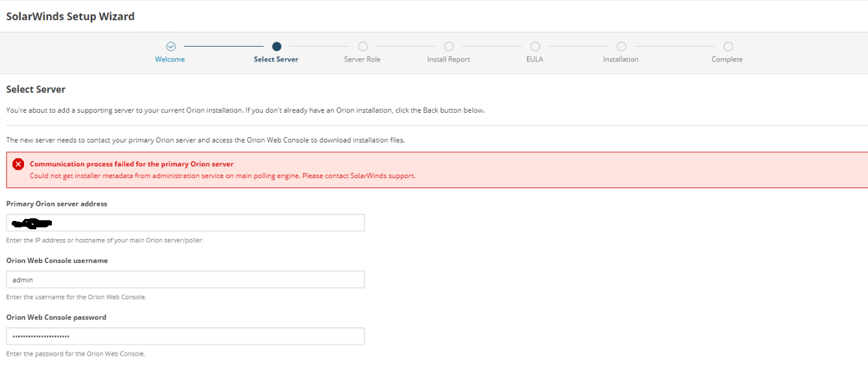Click 'Communication process failed' error title
The height and width of the screenshot is (388, 868).
pos(131,164)
